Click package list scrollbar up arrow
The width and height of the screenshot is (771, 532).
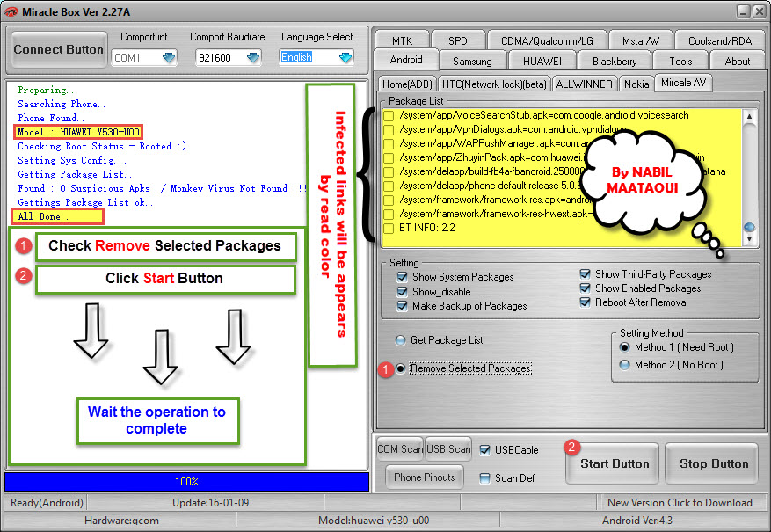[749, 117]
